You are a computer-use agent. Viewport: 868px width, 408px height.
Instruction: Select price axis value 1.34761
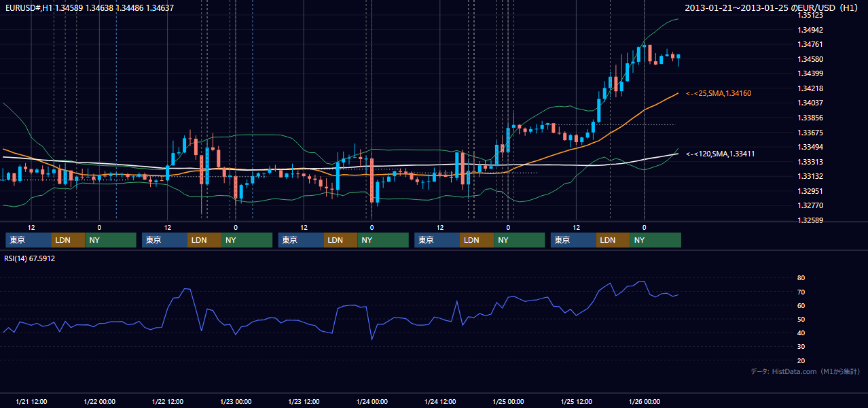coord(810,44)
